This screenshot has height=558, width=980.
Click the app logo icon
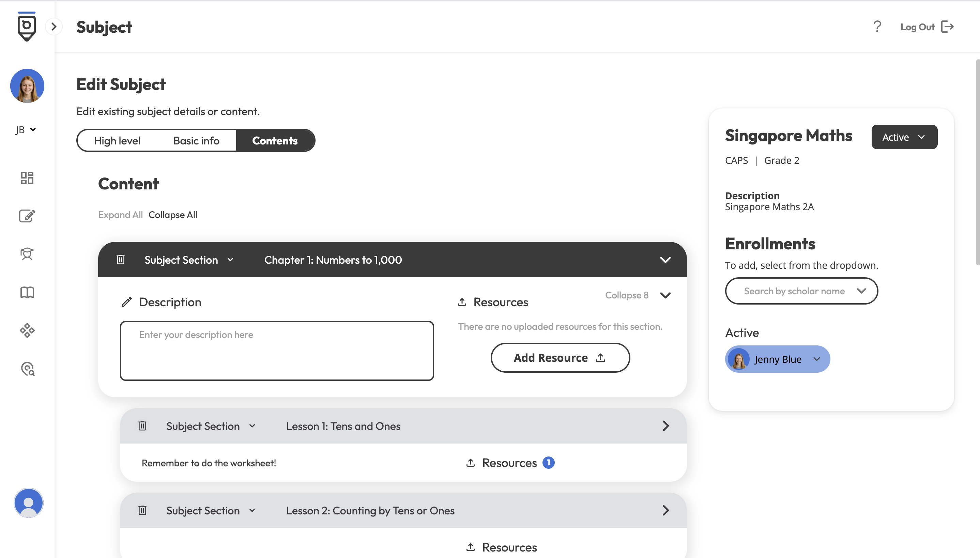click(27, 27)
